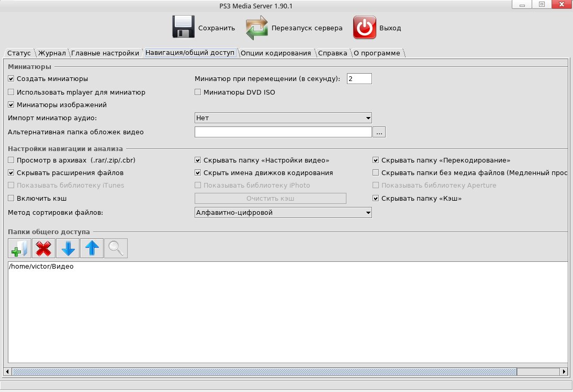Image resolution: width=573 pixels, height=392 pixels.
Task: Open Импорт миниатюр аудио dropdown
Action: pyautogui.click(x=283, y=118)
